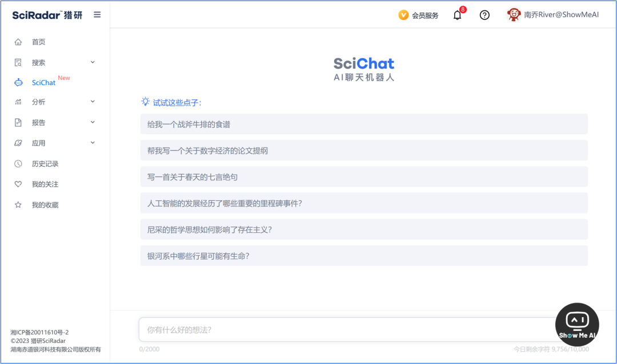Toggle the hamburger sidebar collapse button
Viewport: 617px width, 364px height.
pyautogui.click(x=97, y=15)
